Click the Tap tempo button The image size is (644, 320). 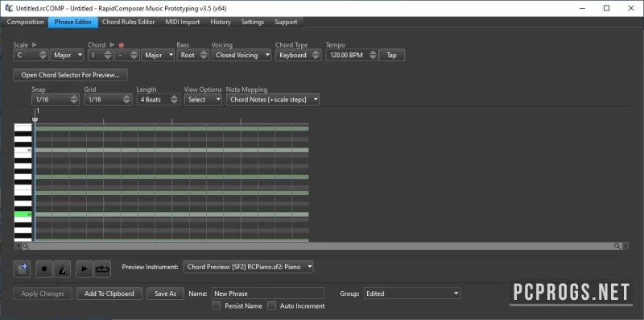(x=391, y=55)
